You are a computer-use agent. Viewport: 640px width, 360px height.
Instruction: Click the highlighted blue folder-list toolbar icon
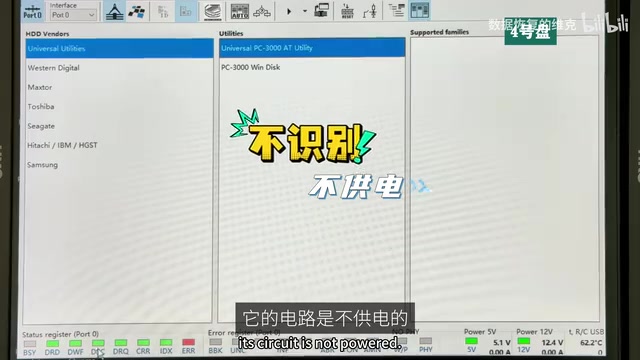[x=186, y=11]
